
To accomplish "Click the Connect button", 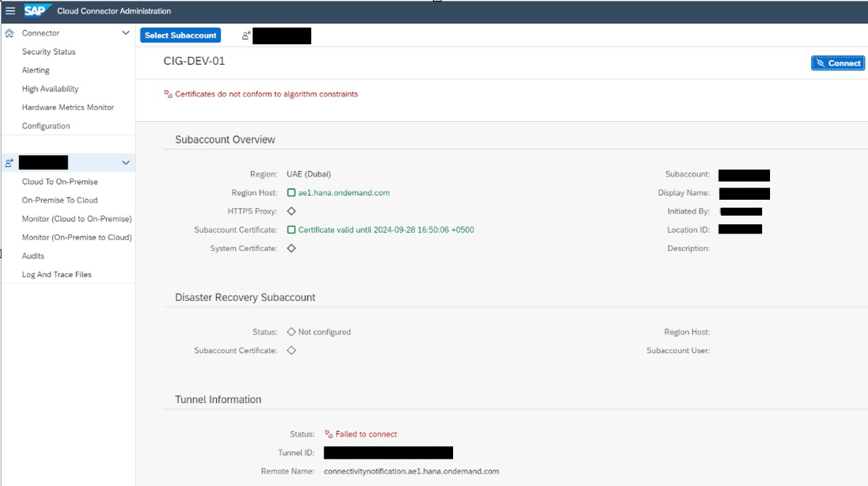I will [x=838, y=63].
